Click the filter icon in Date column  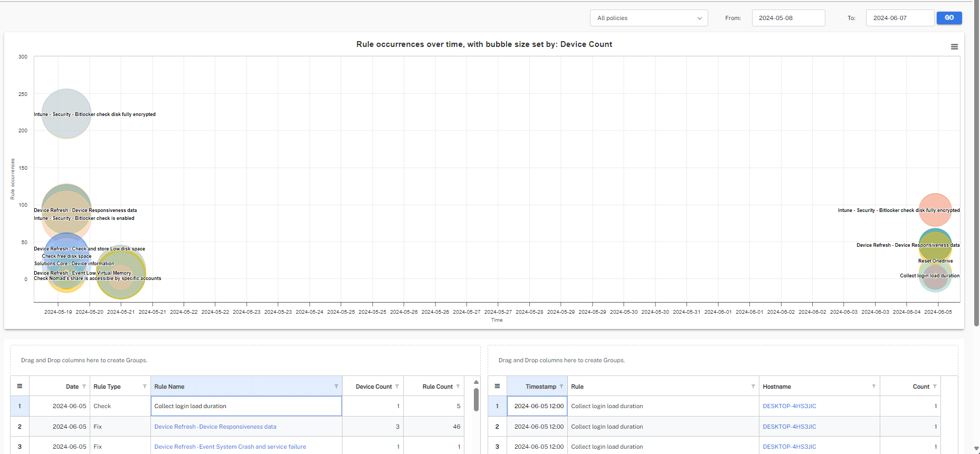tap(84, 387)
